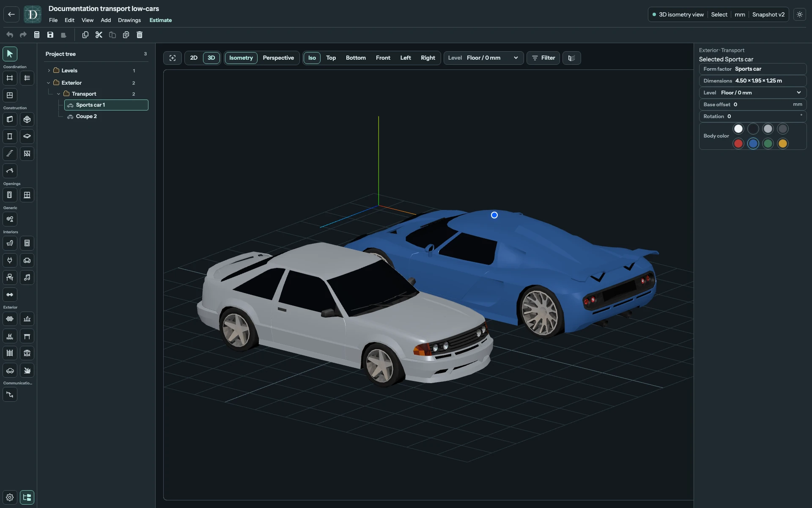The height and width of the screenshot is (508, 812).
Task: Collapse the Exterior tree folder
Action: click(49, 83)
